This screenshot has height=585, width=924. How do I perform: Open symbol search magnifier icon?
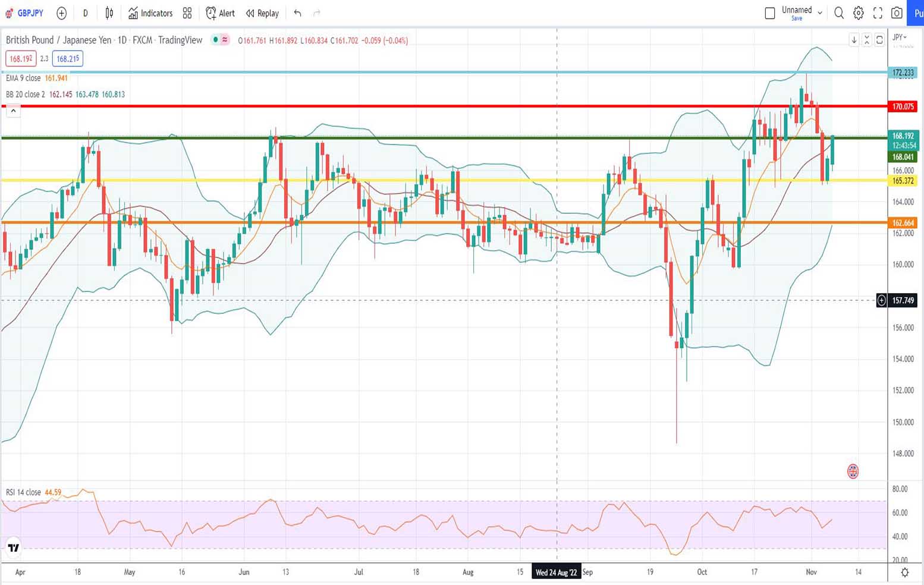(x=838, y=12)
